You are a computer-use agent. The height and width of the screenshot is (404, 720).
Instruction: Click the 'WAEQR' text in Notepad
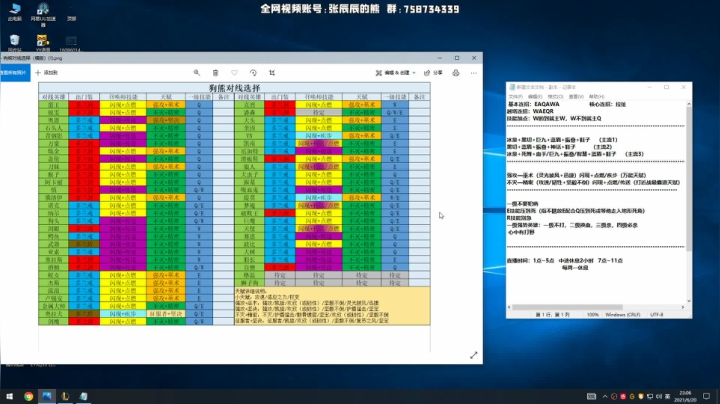click(x=543, y=111)
